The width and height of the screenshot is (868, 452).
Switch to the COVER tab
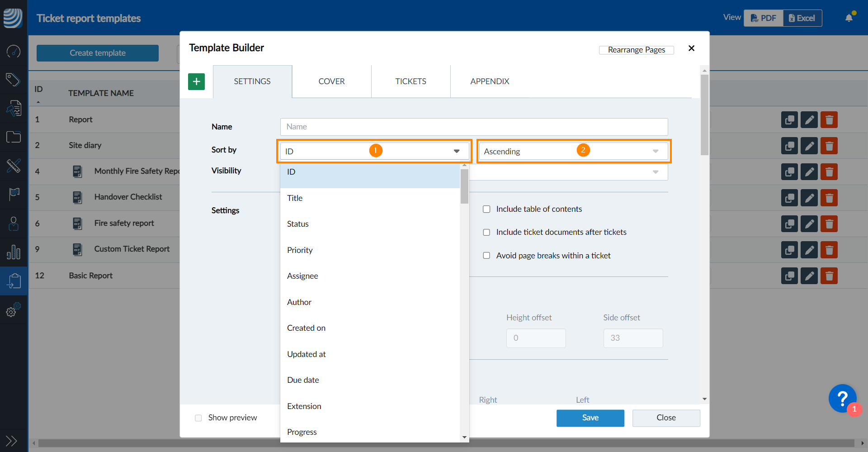(331, 81)
